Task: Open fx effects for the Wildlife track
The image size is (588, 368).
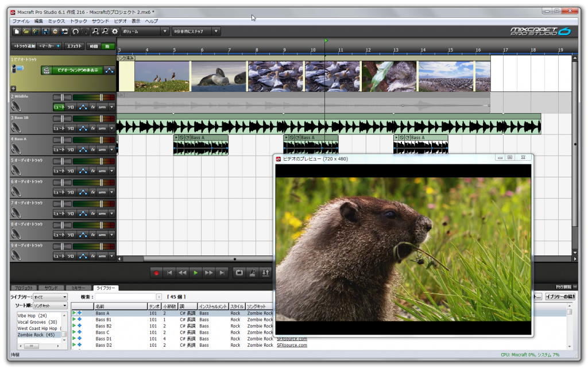Action: [x=92, y=107]
